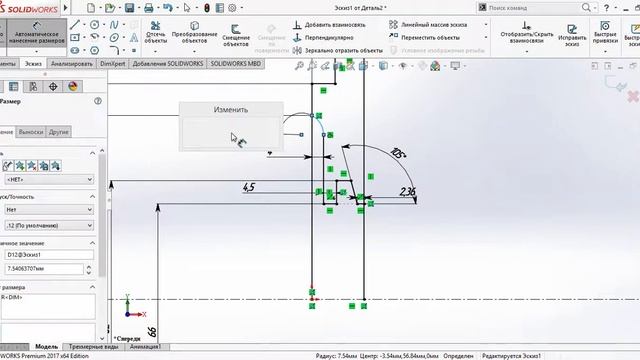Open the SOLIDWORKS MBD tab
Viewport: 640px width, 360px height.
pyautogui.click(x=236, y=64)
